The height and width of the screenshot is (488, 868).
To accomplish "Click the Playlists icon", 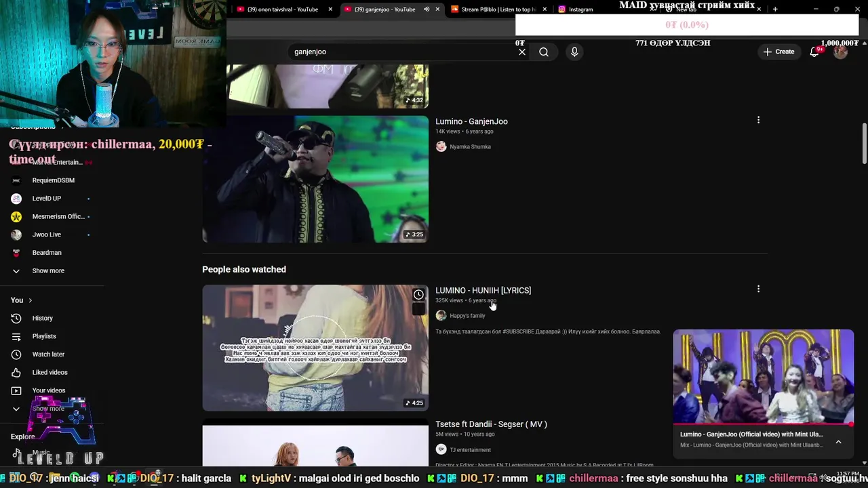I will (x=16, y=336).
